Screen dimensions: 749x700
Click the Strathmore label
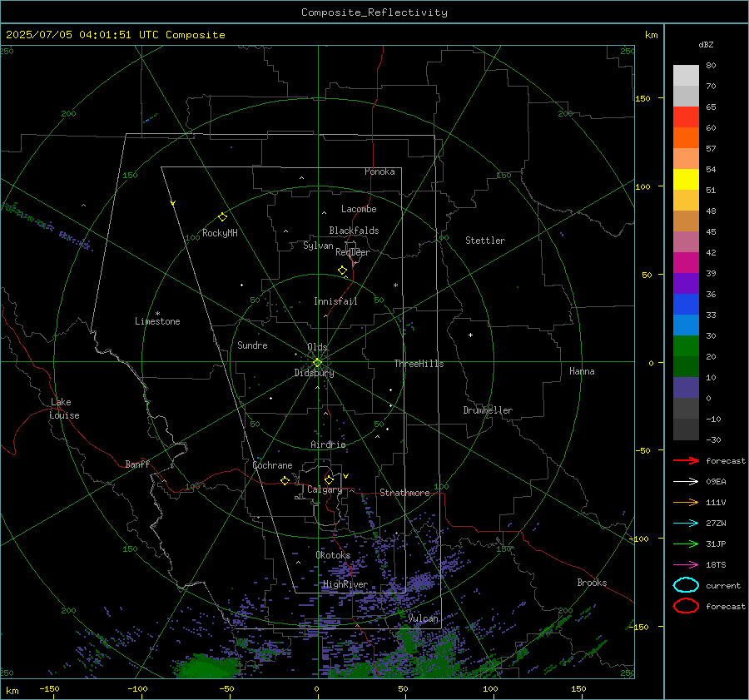[x=404, y=493]
